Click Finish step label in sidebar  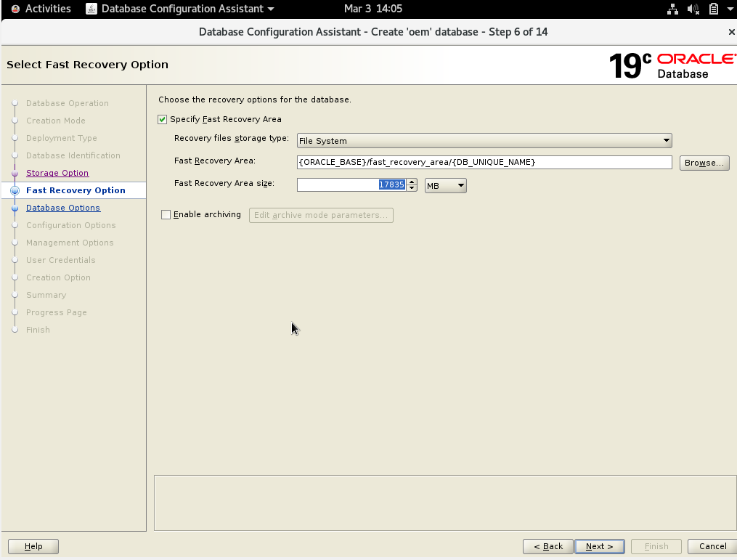(x=38, y=330)
